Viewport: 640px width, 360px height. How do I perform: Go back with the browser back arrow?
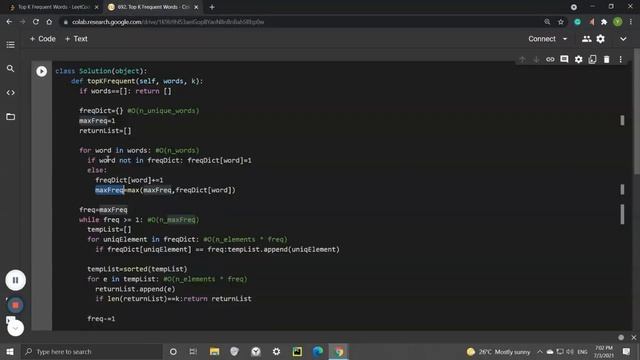tap(9, 22)
